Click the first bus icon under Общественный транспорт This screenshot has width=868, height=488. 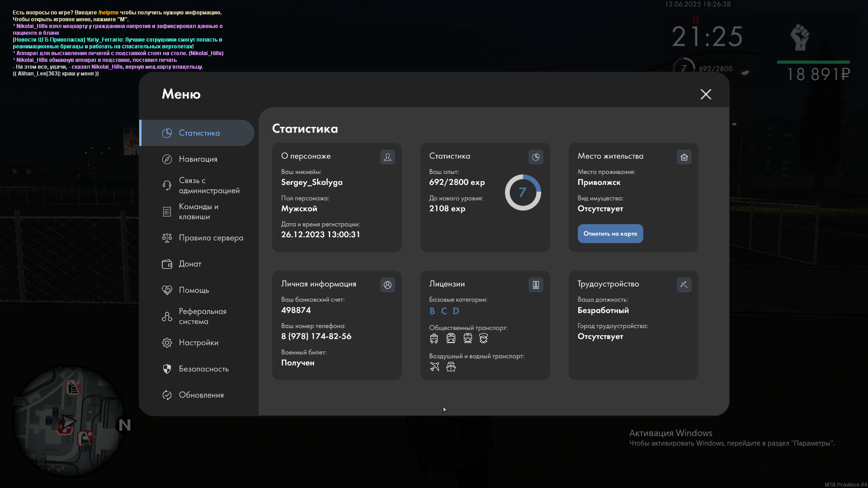(434, 338)
